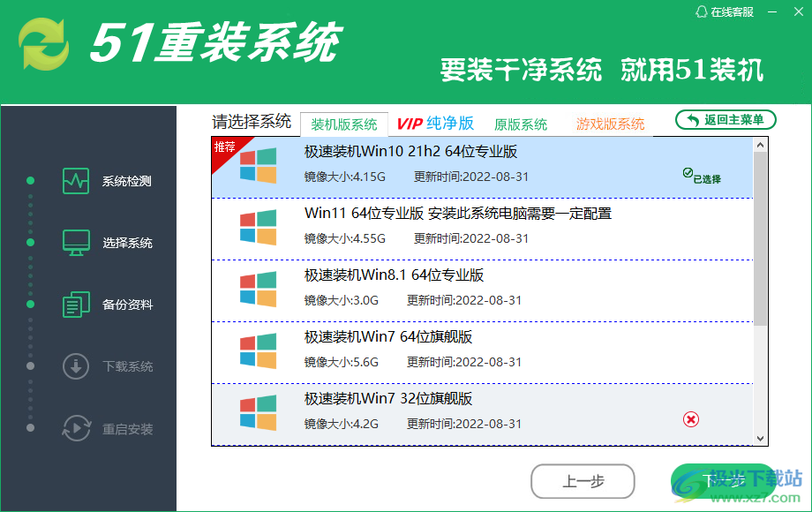Click update time of Win10 21h2 row
Viewport: 812px width, 512px height.
(x=471, y=177)
